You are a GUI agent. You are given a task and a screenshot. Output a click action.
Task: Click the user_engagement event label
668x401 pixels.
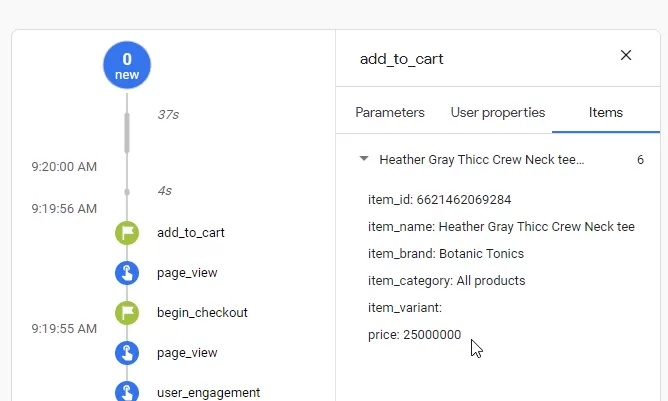click(208, 392)
